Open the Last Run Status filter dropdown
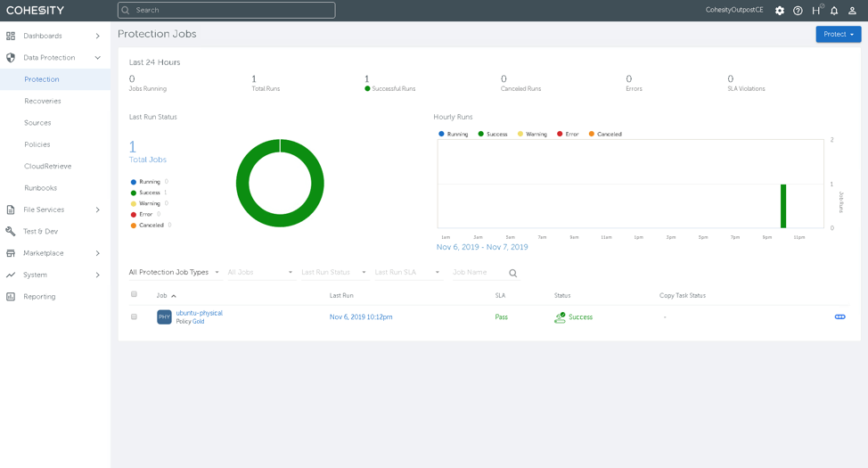This screenshot has height=468, width=868. point(333,273)
